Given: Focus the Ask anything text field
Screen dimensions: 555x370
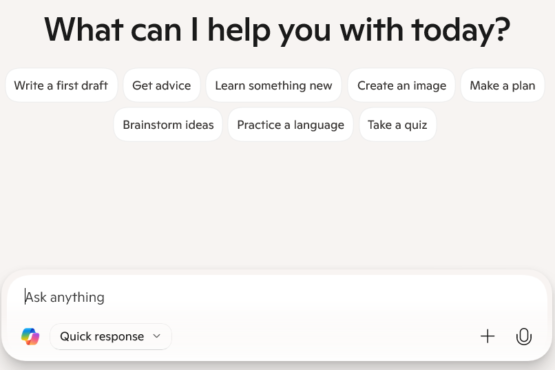Looking at the screenshot, I should (x=276, y=297).
